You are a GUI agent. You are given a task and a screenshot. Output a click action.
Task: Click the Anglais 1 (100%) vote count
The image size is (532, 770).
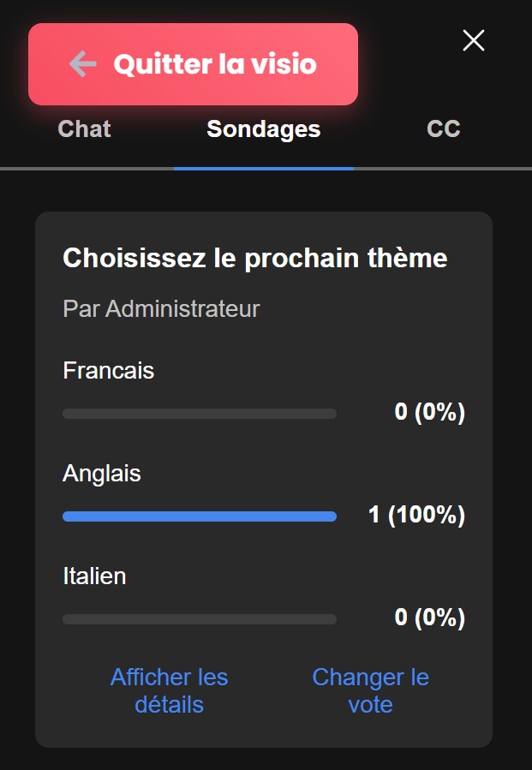[416, 516]
